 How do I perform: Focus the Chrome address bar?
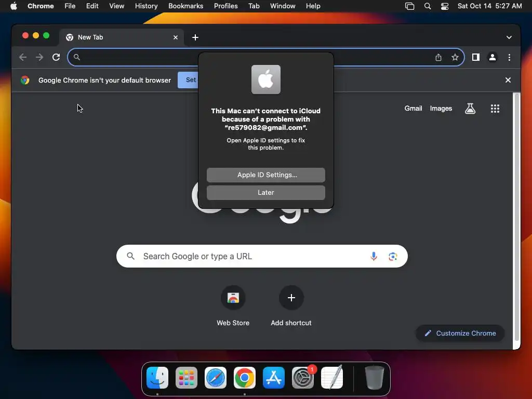pyautogui.click(x=265, y=57)
